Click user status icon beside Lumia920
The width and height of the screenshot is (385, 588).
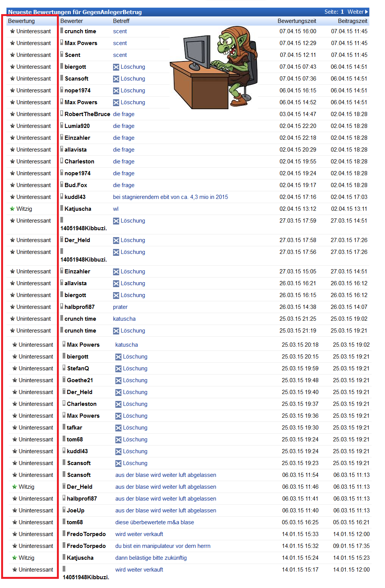point(62,125)
